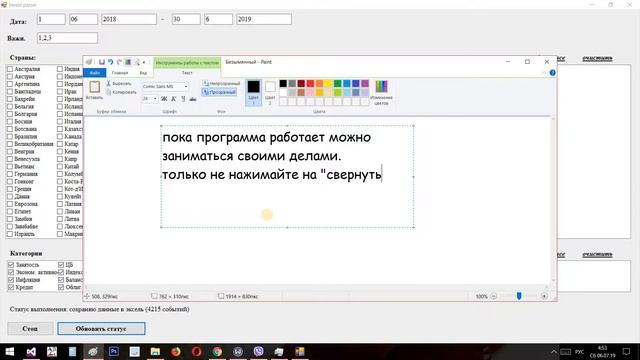Switch to the Вид ribbon tab
Image resolution: width=640 pixels, height=360 pixels.
coord(143,73)
